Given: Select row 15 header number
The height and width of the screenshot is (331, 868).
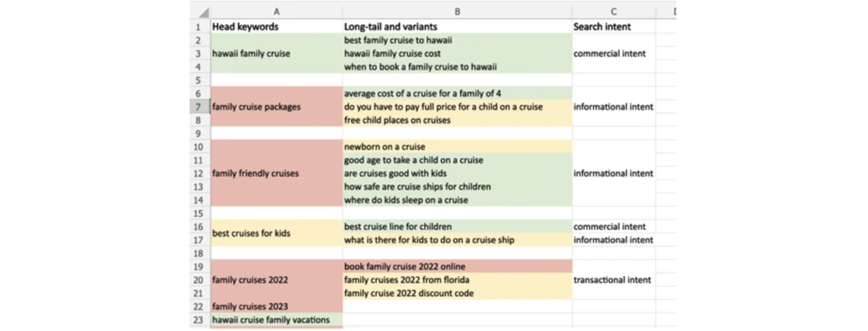Looking at the screenshot, I should (x=198, y=213).
